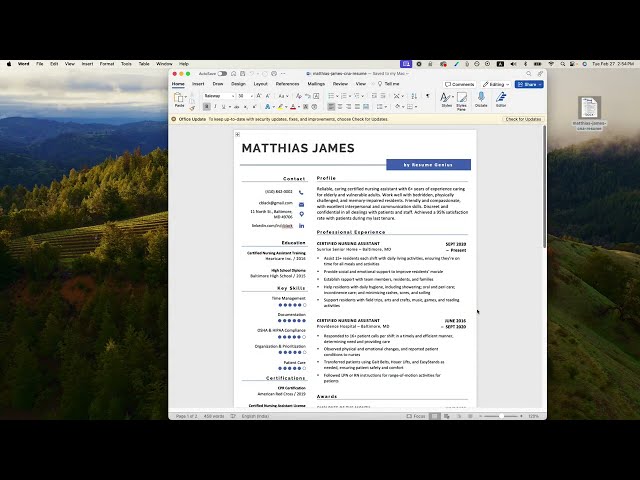Apply subscript formatting
The height and width of the screenshot is (480, 640).
point(245,107)
